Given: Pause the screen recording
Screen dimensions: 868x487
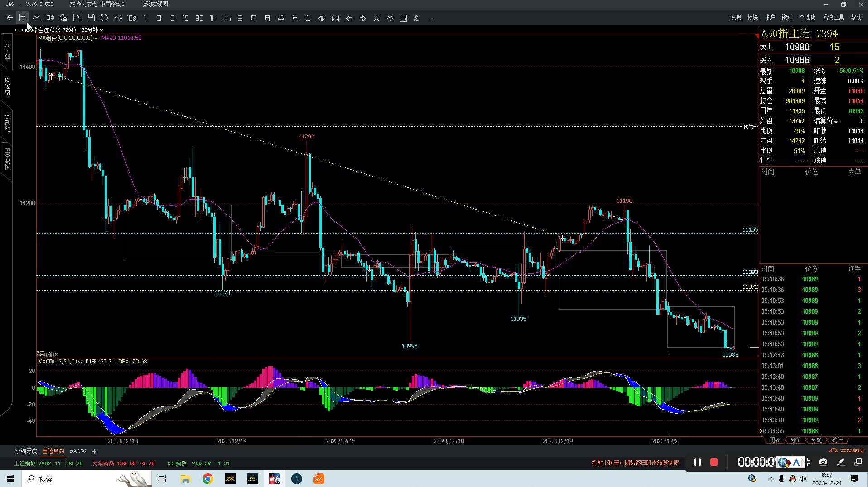Looking at the screenshot, I should click(x=698, y=462).
